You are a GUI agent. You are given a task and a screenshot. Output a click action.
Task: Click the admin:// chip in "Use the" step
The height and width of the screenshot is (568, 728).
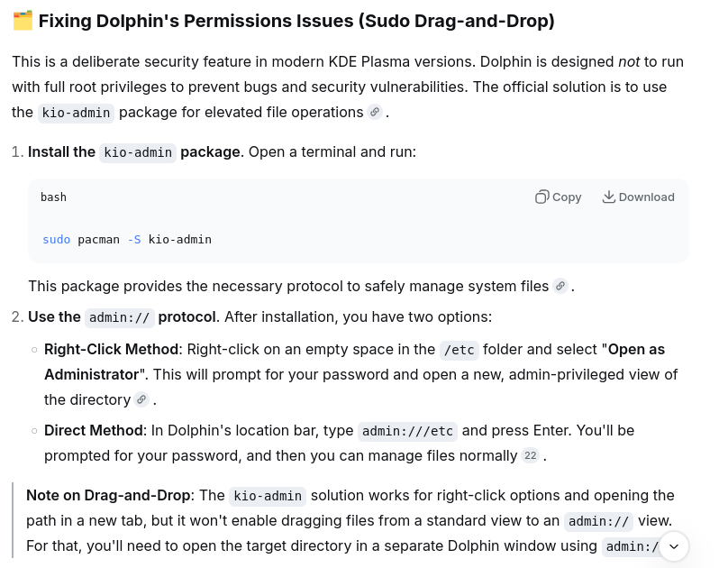120,317
